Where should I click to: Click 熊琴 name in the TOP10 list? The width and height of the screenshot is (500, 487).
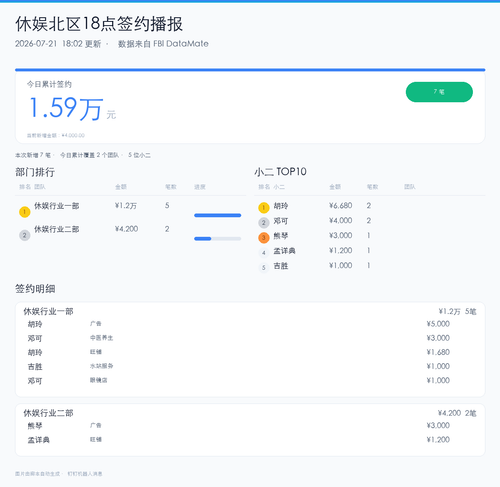[x=281, y=236]
